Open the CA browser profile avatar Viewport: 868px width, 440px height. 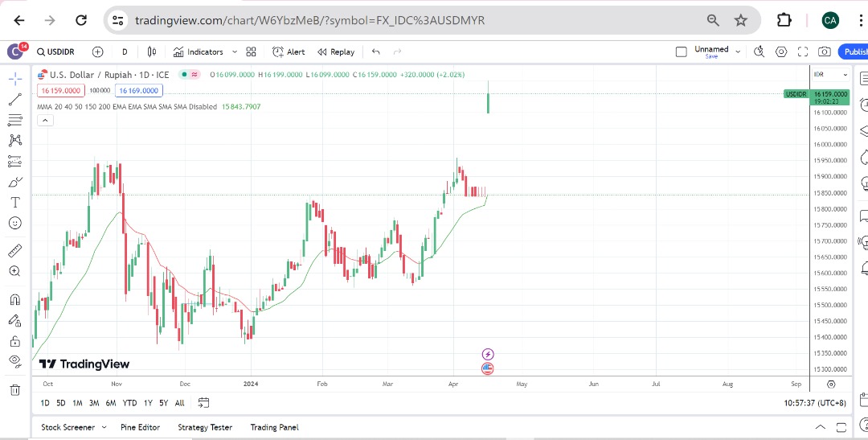coord(830,20)
